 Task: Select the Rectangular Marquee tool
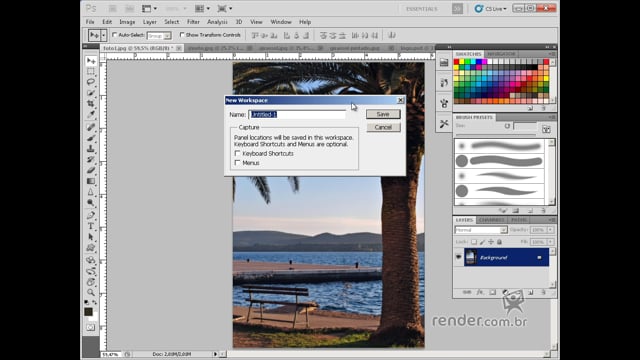pos(91,71)
